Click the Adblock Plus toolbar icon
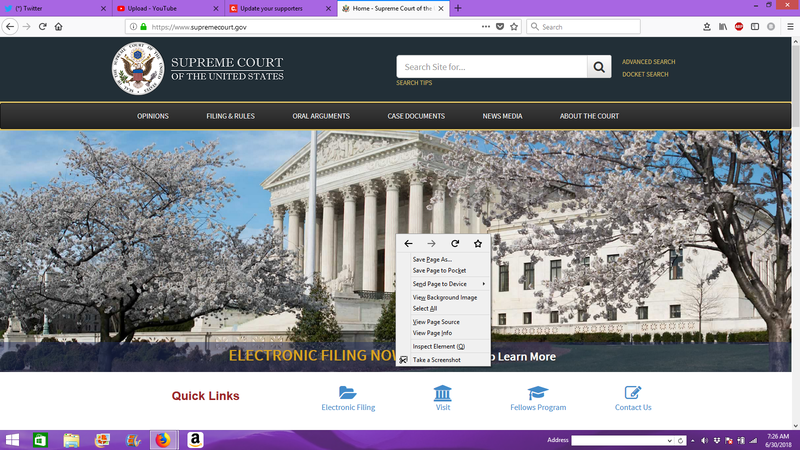This screenshot has width=800, height=450. click(739, 26)
